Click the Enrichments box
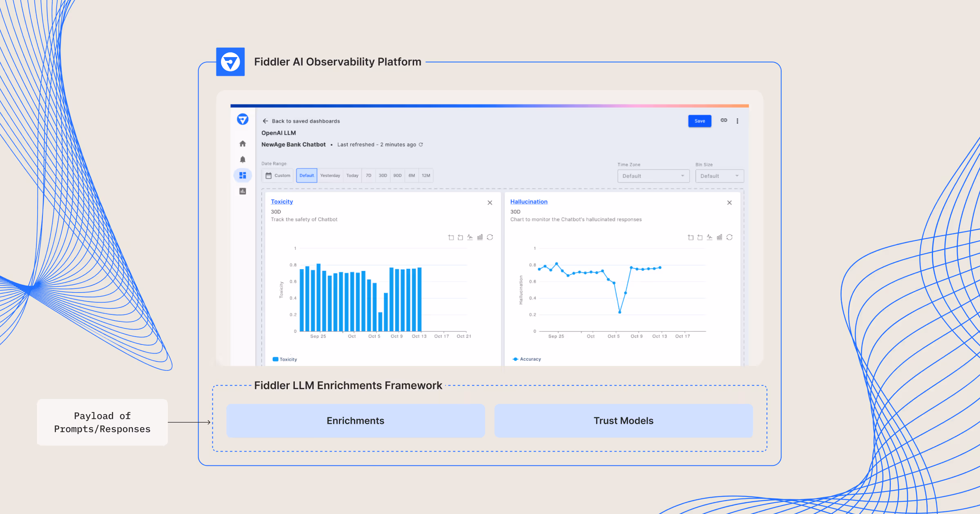 click(x=356, y=421)
